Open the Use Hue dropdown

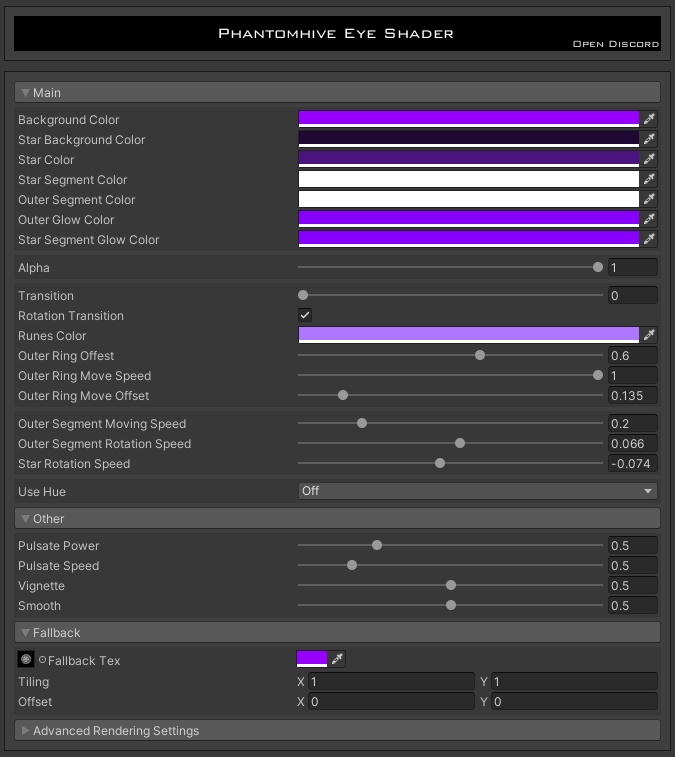pyautogui.click(x=478, y=491)
